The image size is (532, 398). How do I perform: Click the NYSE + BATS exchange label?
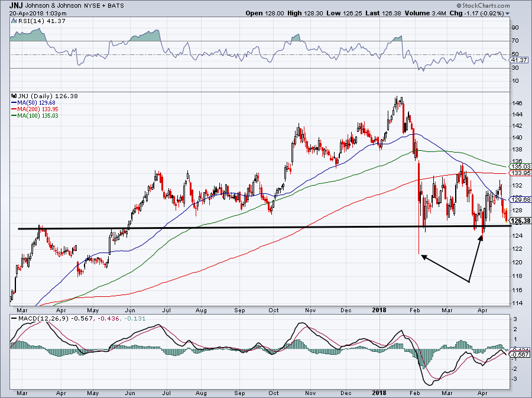[x=104, y=5]
